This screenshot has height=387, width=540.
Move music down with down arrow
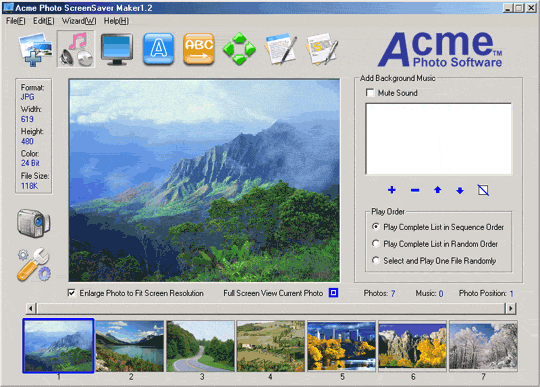[460, 190]
